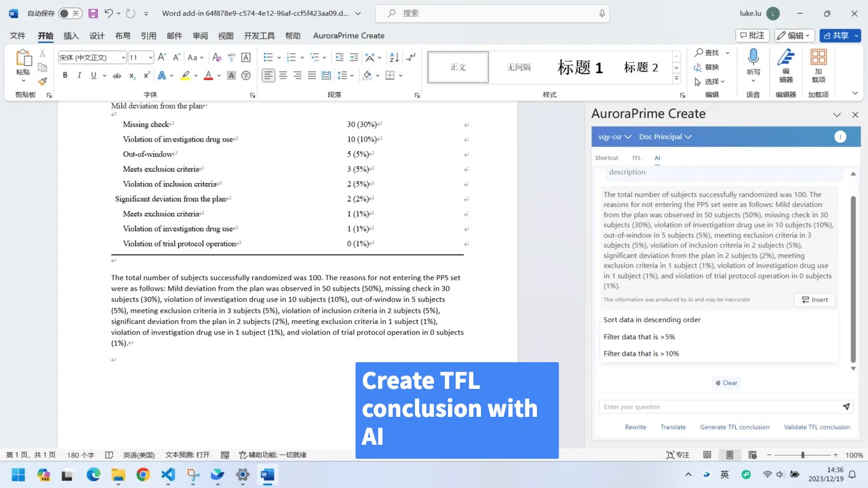Screen dimensions: 868x488
Task: Increase font size with grow font icon
Action: point(162,57)
